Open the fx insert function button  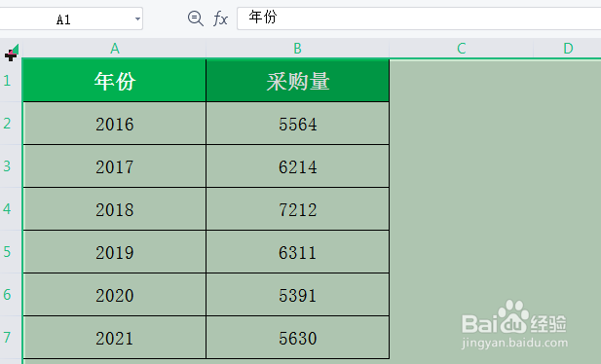tap(220, 18)
